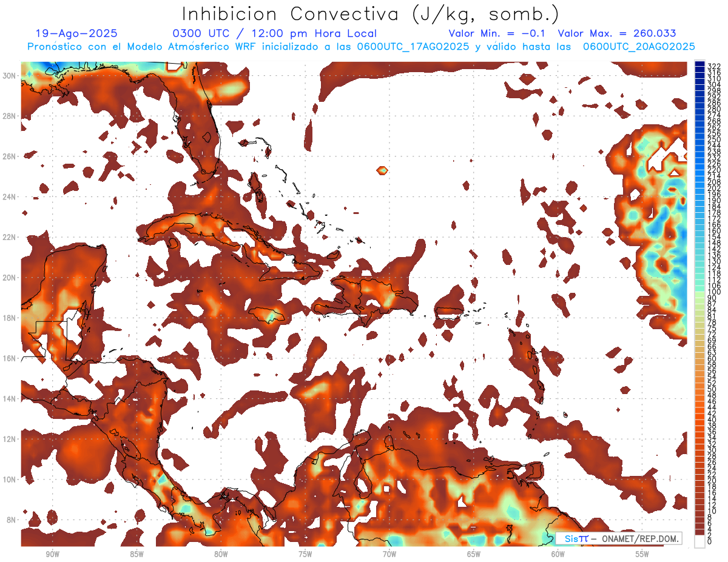Image resolution: width=728 pixels, height=562 pixels.
Task: Click the 60W longitude label
Action: tap(558, 555)
